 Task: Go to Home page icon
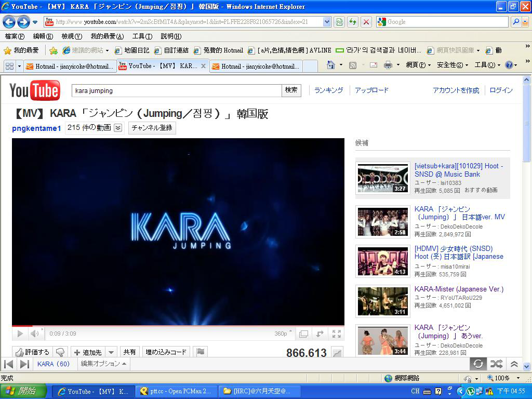[x=331, y=65]
